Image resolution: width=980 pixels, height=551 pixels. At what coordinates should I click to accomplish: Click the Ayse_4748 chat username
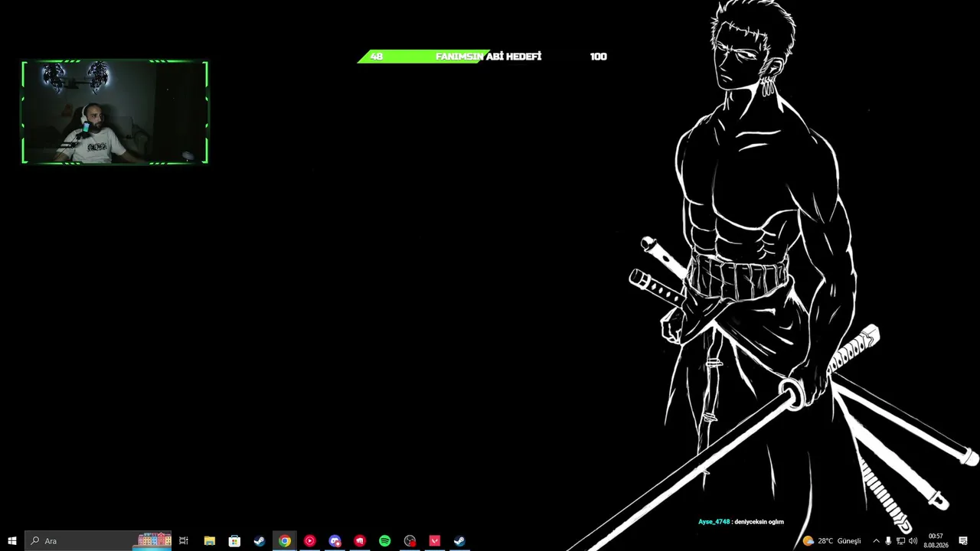(714, 522)
